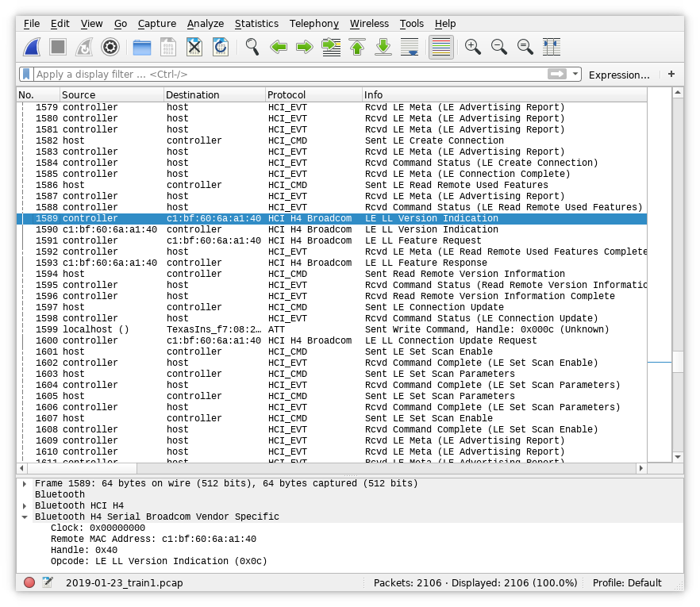Click the Go to specified packet icon
This screenshot has height=607, width=700.
(331, 47)
